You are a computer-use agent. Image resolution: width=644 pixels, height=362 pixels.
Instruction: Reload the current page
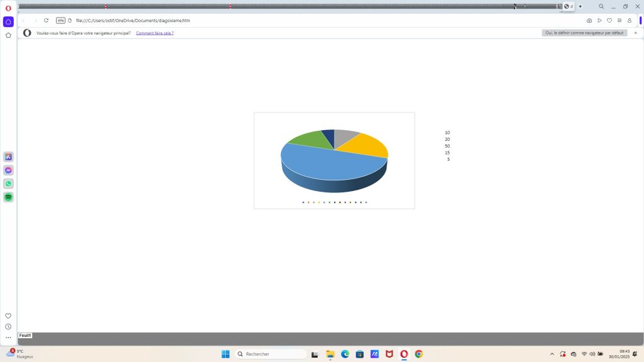click(46, 21)
